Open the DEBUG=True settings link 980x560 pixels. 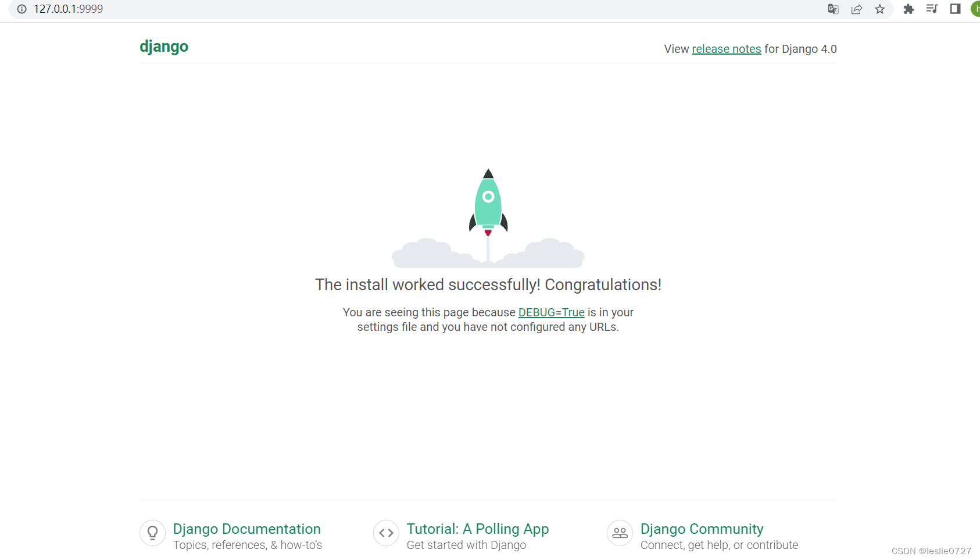click(x=552, y=312)
